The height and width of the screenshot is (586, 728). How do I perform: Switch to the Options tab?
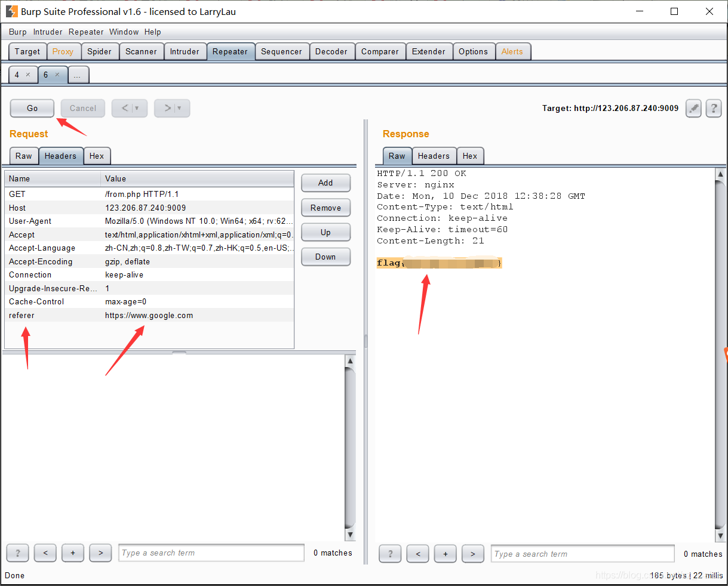[x=473, y=52]
